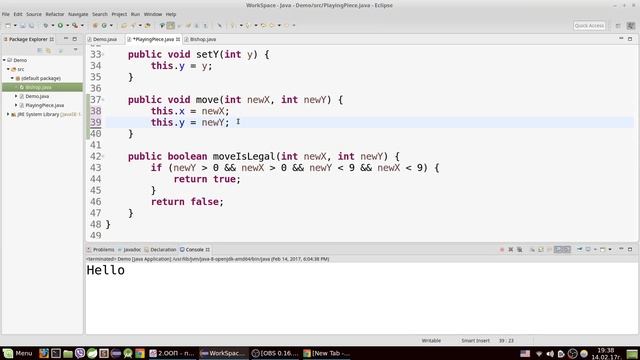
Task: Open the Mint Menu button
Action: pyautogui.click(x=17, y=353)
